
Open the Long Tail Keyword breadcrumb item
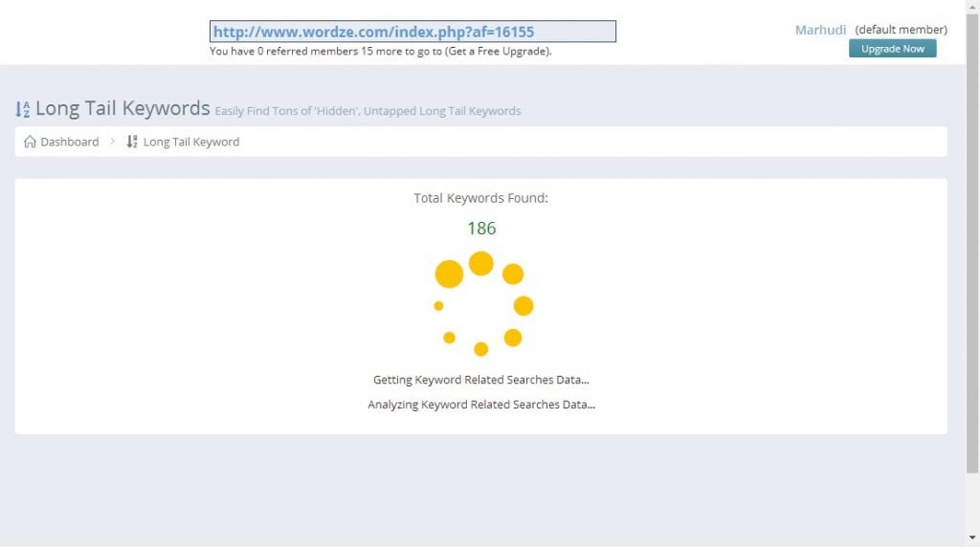[x=191, y=142]
